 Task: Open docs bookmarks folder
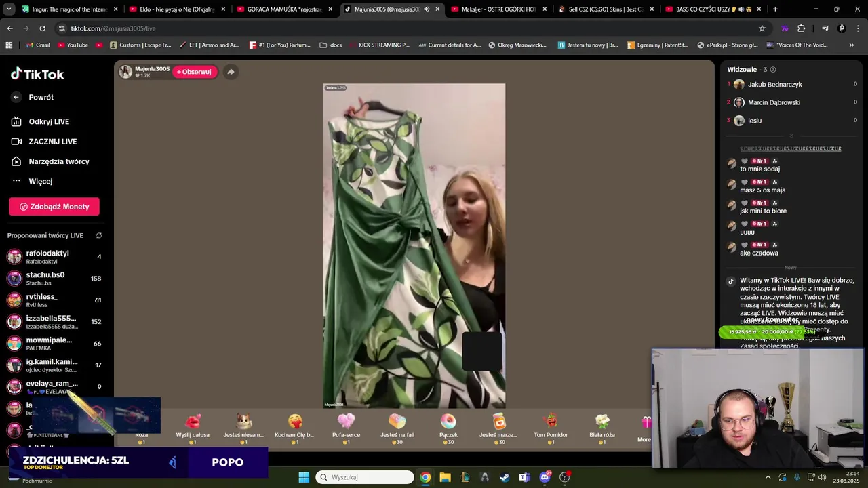click(x=330, y=45)
